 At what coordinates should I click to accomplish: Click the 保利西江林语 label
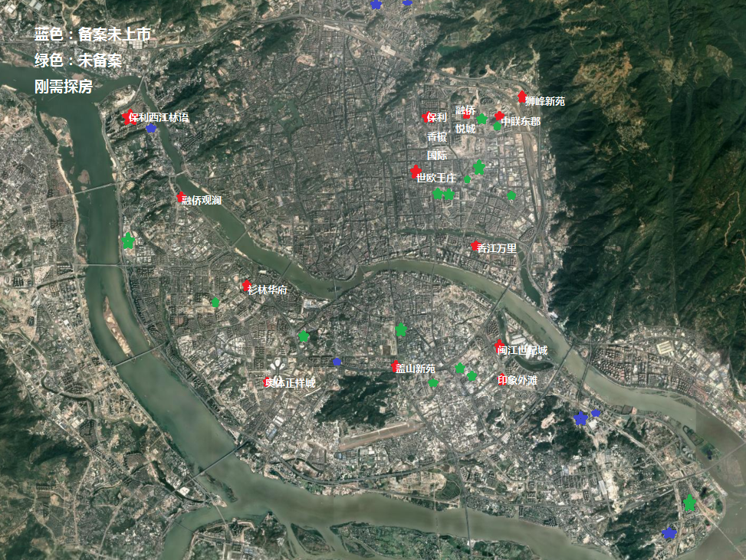coord(159,117)
